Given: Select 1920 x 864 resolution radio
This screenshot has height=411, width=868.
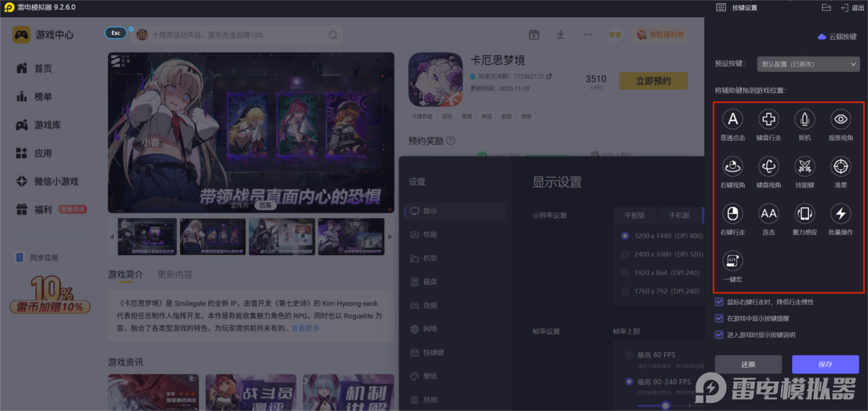Looking at the screenshot, I should coord(625,273).
